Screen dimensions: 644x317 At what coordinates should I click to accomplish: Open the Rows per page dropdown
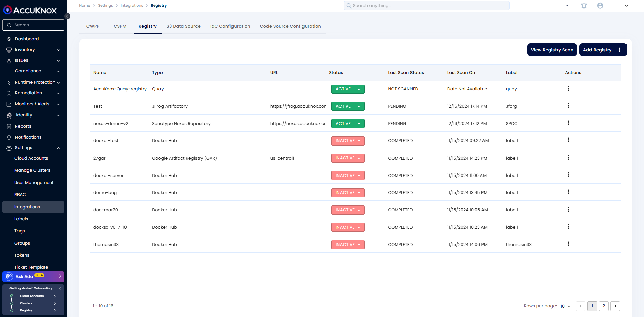[565, 306]
